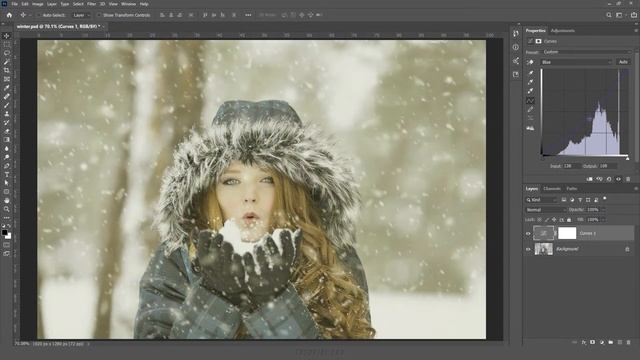Enable the Auto-Select checkbox
The height and width of the screenshot is (360, 640).
39,15
